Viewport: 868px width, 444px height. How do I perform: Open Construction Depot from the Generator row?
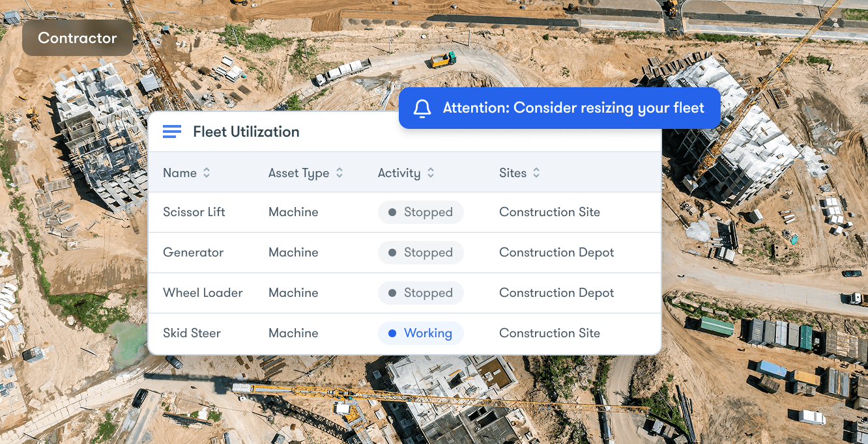tap(557, 252)
